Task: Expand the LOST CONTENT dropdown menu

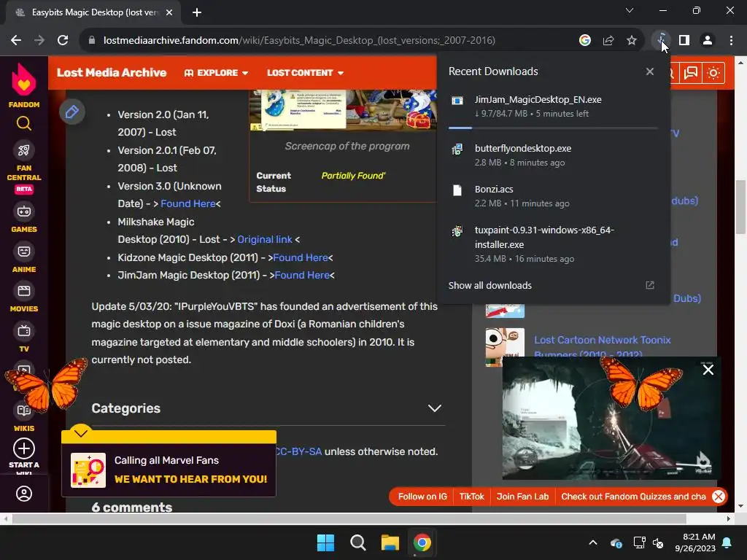Action: [x=306, y=73]
